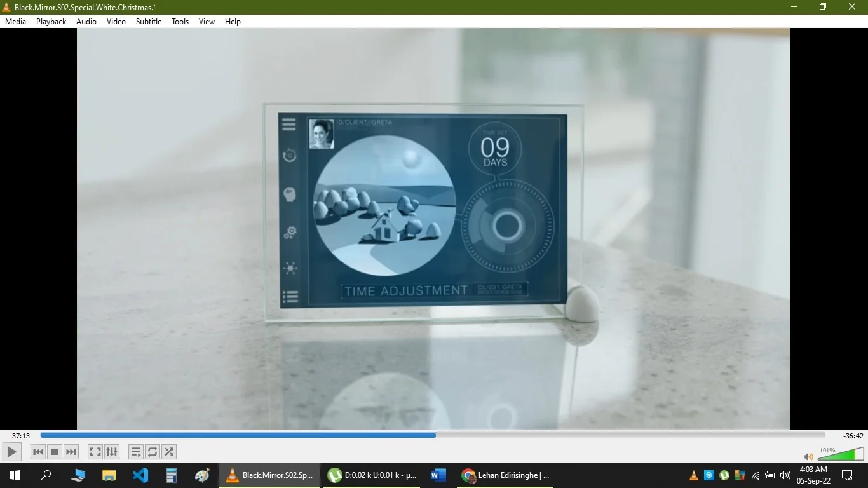Open the Windows notification center
The height and width of the screenshot is (488, 868).
(847, 475)
